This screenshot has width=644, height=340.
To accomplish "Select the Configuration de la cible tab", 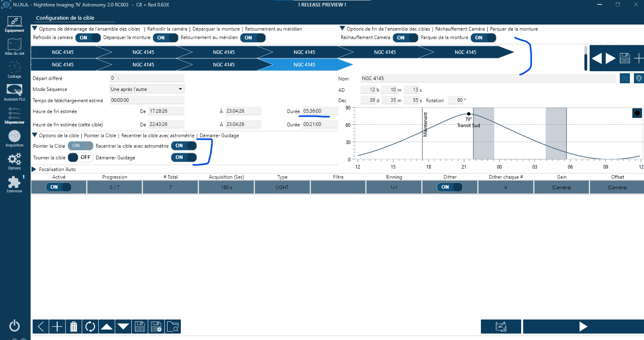I will pos(65,18).
